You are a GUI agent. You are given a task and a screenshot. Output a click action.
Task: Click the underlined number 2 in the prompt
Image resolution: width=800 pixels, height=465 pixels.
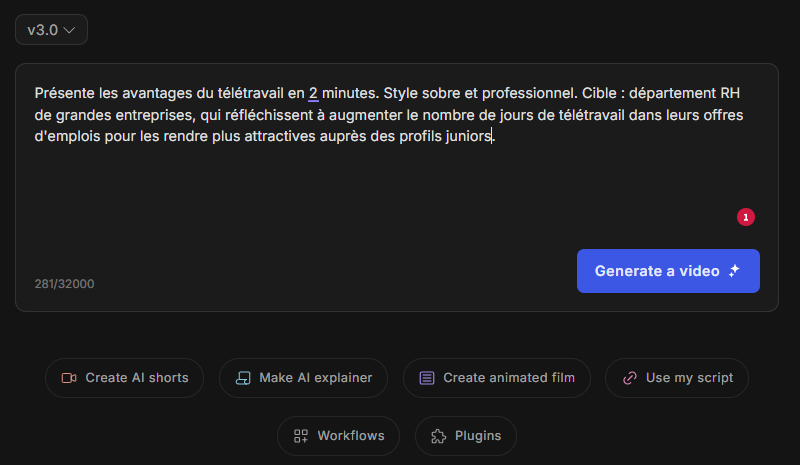[x=313, y=93]
